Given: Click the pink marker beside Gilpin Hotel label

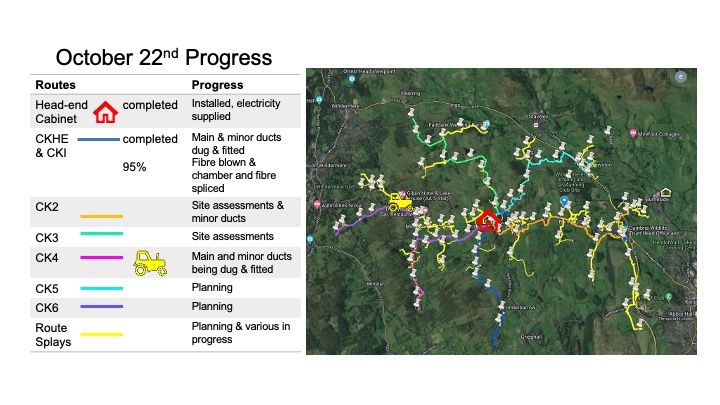Looking at the screenshot, I should click(x=403, y=194).
